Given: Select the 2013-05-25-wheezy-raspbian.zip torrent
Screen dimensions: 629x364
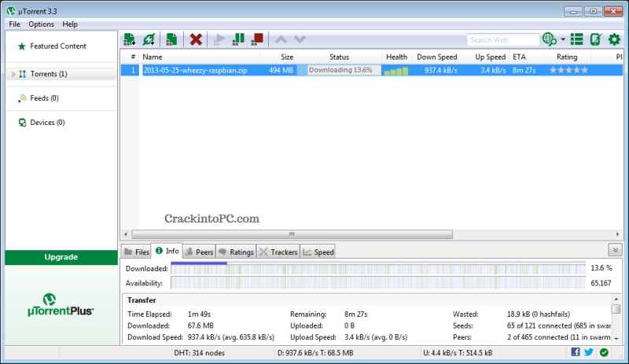Looking at the screenshot, I should point(195,70).
